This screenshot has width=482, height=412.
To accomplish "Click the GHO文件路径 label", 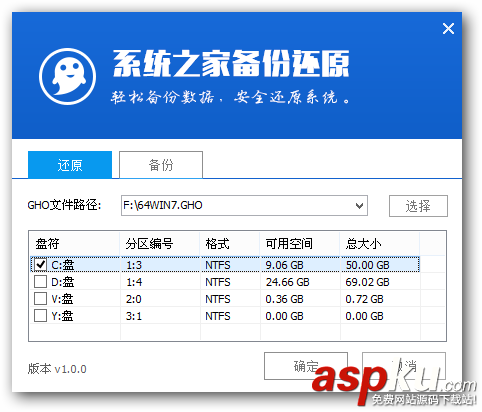I will point(64,205).
